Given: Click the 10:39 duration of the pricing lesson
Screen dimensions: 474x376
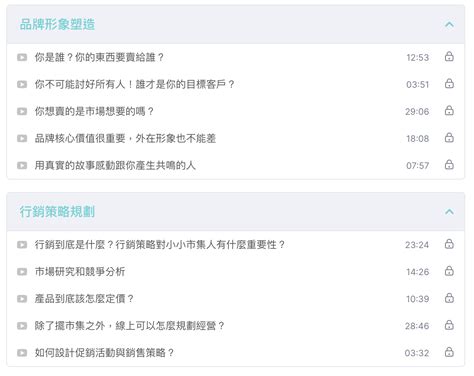Looking at the screenshot, I should pos(417,299).
